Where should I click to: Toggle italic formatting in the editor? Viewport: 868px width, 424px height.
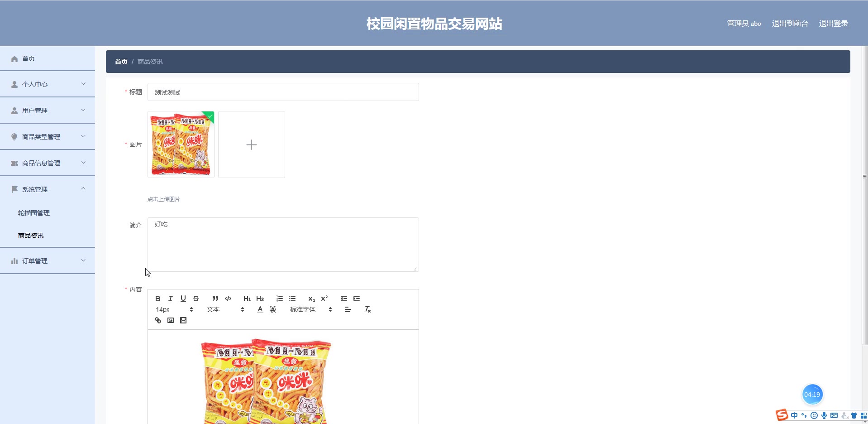coord(171,299)
